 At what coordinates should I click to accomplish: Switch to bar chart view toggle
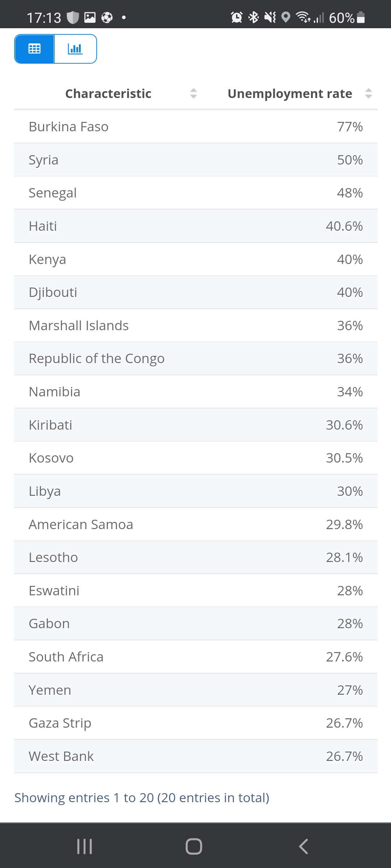tap(75, 49)
